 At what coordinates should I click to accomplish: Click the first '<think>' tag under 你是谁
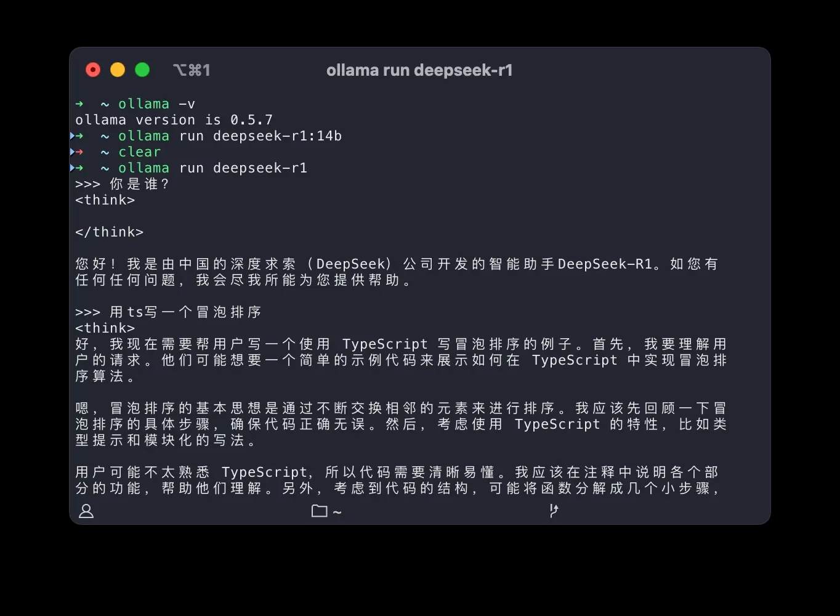click(x=105, y=200)
